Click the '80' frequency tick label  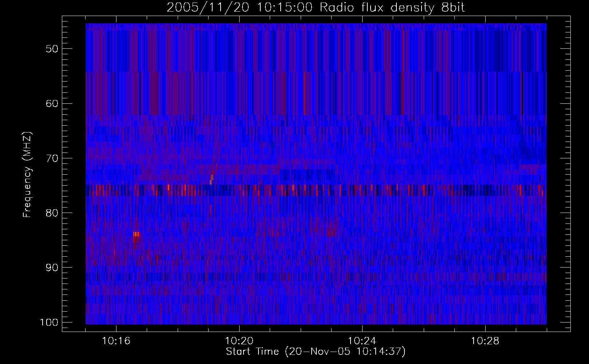click(52, 213)
